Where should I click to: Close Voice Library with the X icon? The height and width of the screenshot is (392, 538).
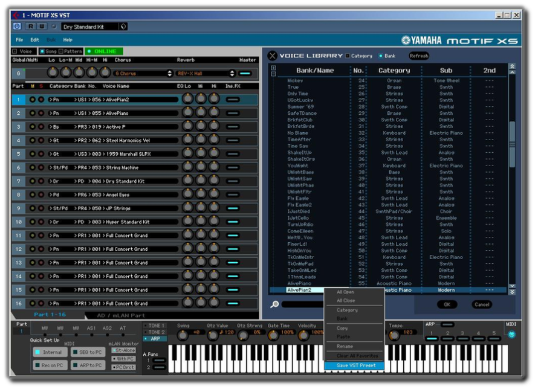(x=273, y=56)
